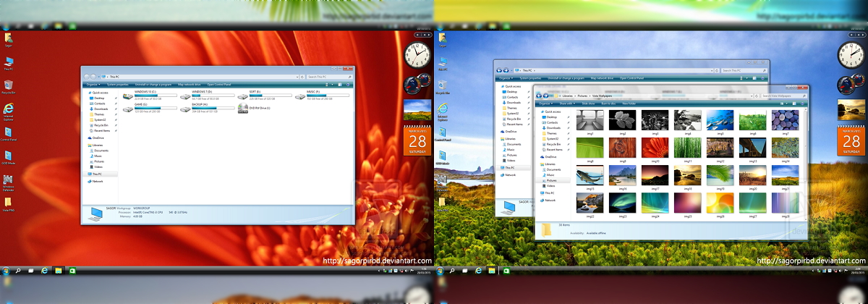Select Quick access in the red desktop This PC window
The image size is (868, 304).
[99, 93]
